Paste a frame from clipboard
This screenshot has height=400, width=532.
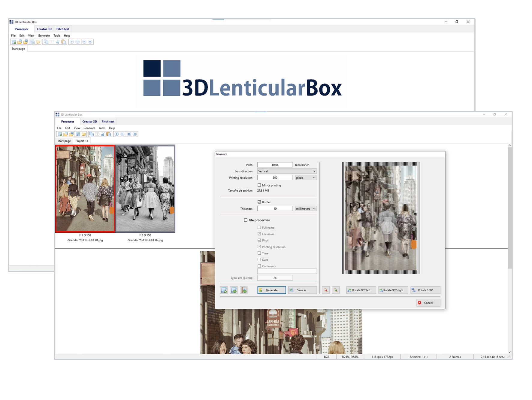108,134
